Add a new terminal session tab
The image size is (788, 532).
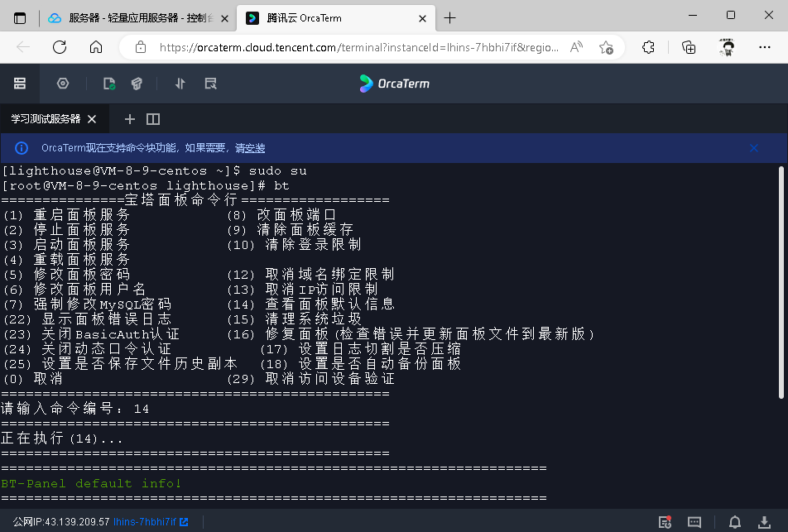(x=130, y=119)
